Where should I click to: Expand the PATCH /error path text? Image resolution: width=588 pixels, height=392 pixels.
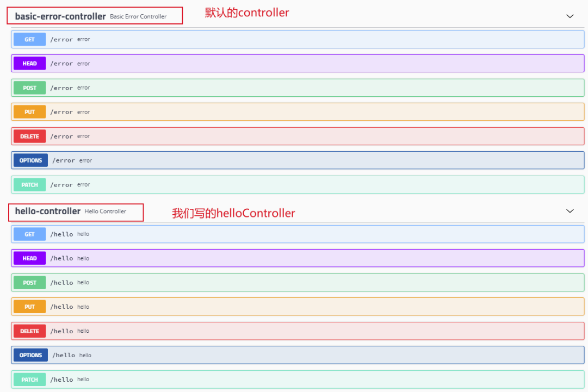(x=61, y=185)
